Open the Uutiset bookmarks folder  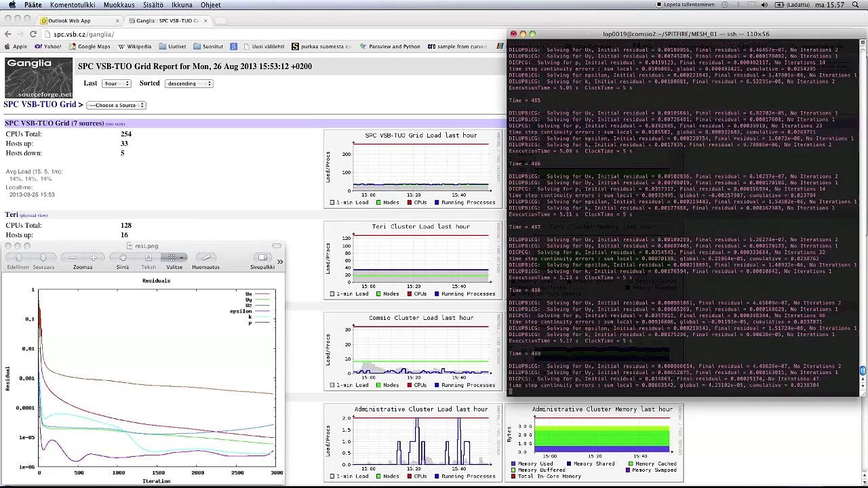pos(172,47)
